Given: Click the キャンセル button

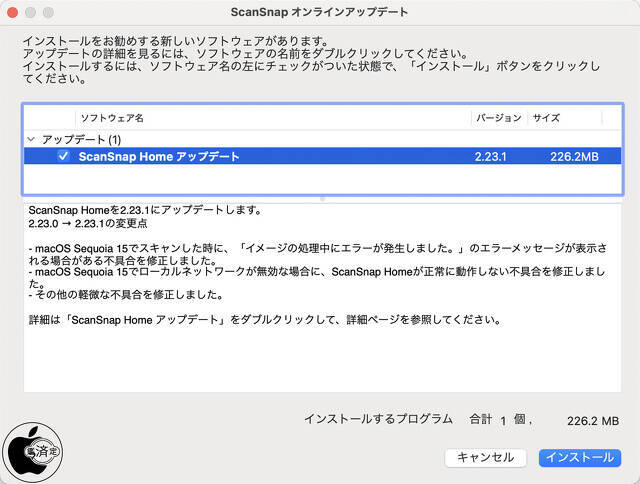Looking at the screenshot, I should 485,457.
